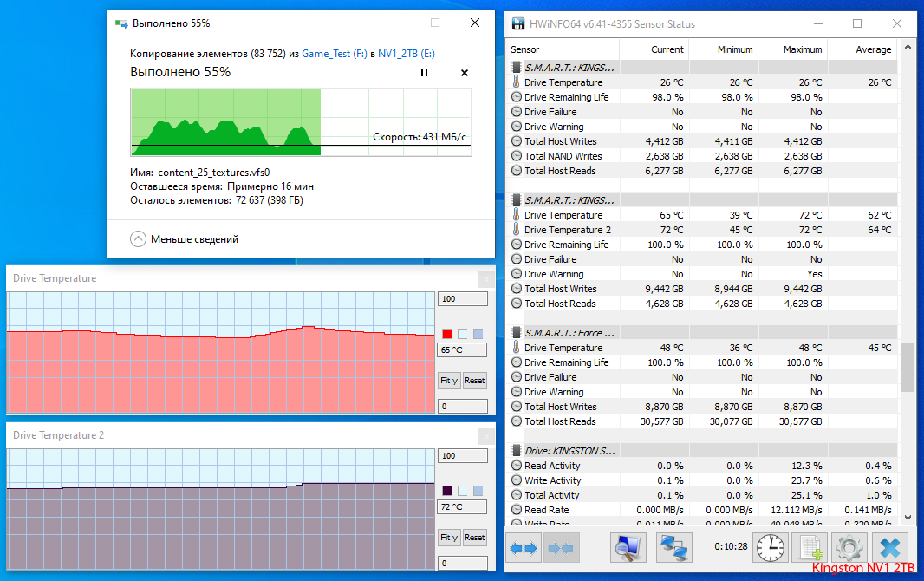924x581 pixels.
Task: Click the Current column header
Action: 654,49
